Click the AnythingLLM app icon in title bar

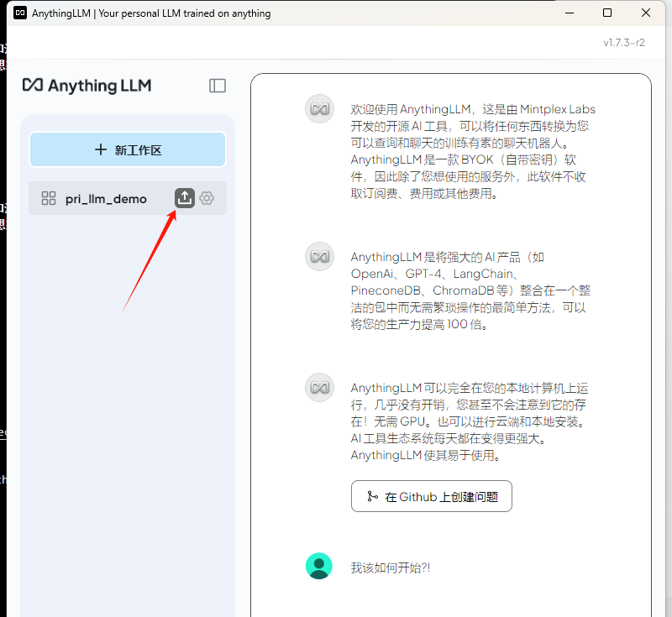point(20,13)
